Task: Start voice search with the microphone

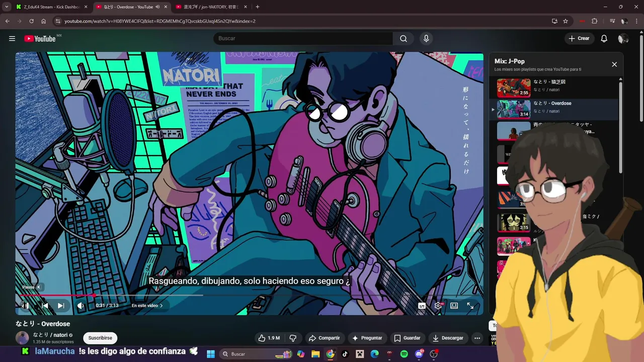Action: (x=426, y=39)
